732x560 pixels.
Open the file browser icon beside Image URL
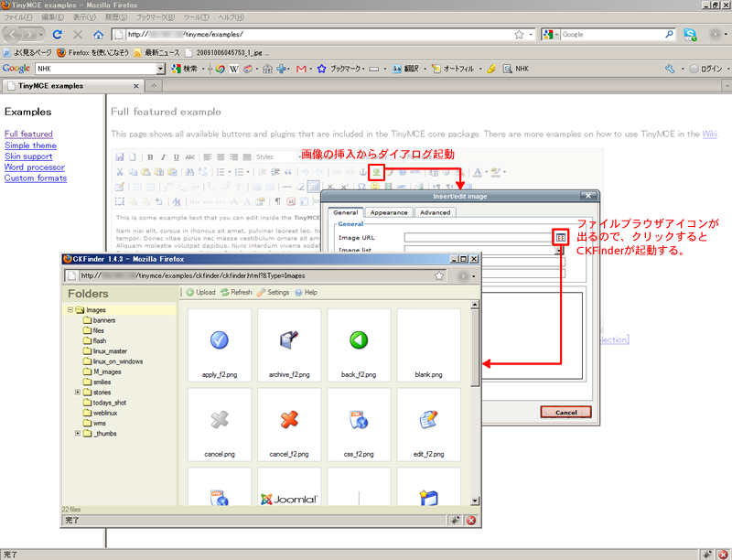[x=561, y=238]
